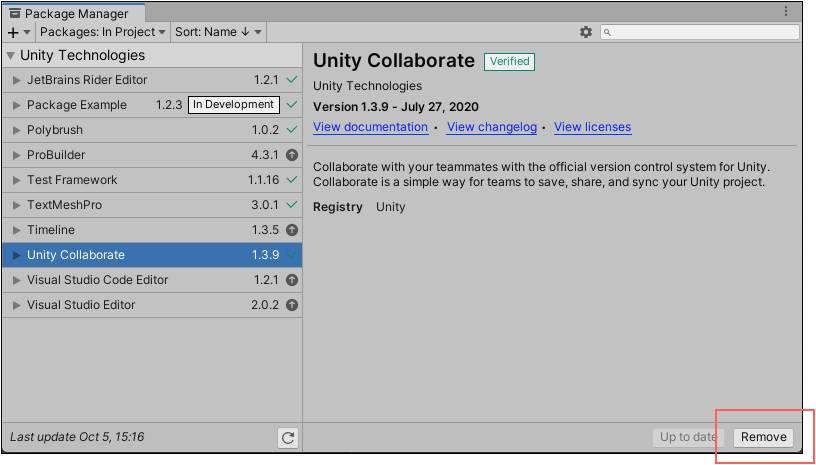The height and width of the screenshot is (465, 816).
Task: Click the Remove button
Action: pos(764,437)
